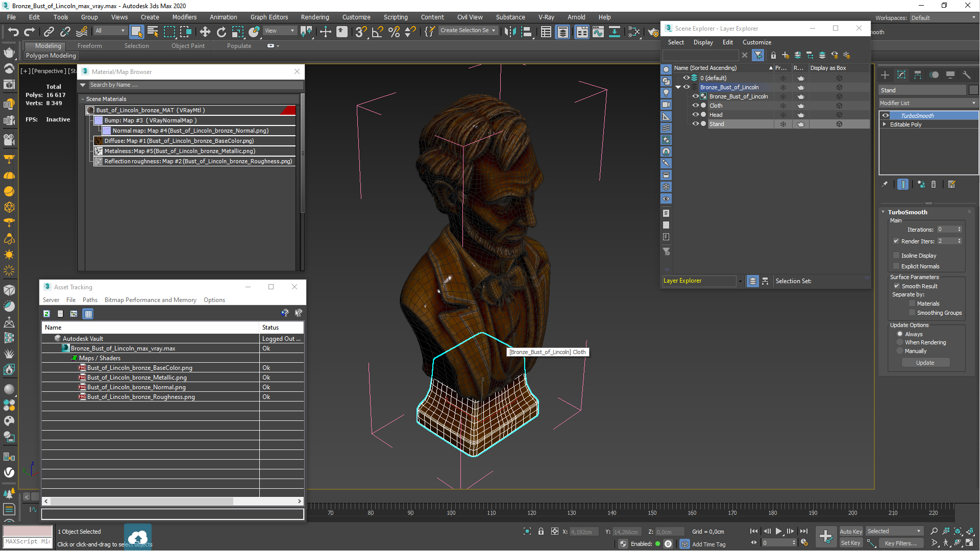Click the Redo arrow icon
This screenshot has width=980, height=551.
tap(30, 32)
